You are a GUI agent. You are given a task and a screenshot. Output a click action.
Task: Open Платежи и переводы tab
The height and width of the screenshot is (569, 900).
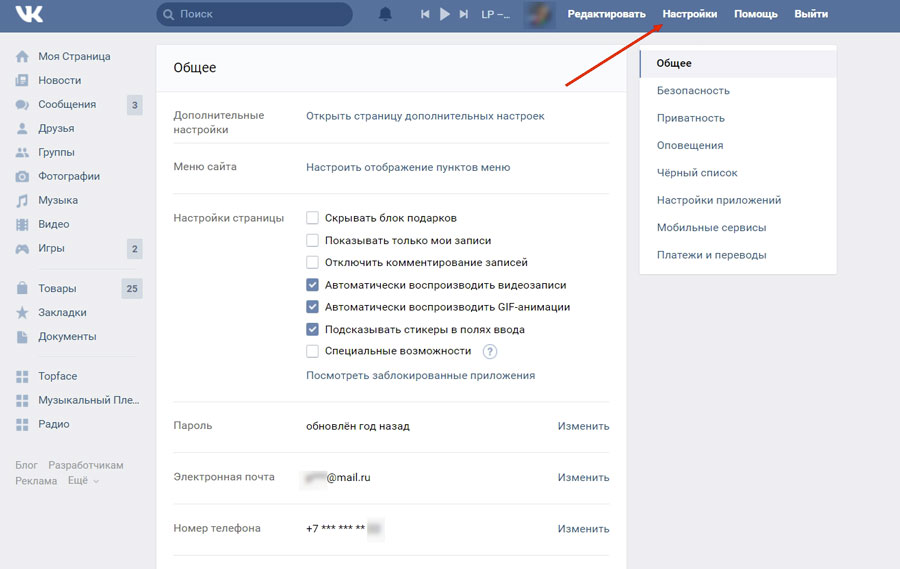click(x=738, y=255)
